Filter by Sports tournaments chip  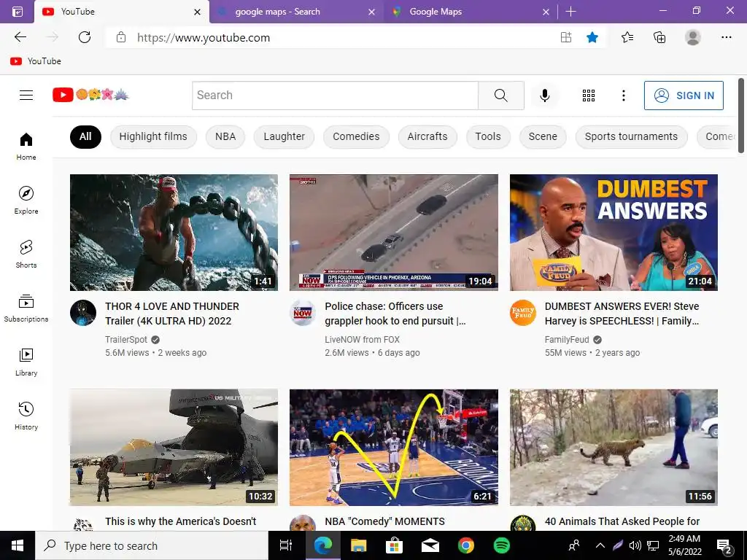click(631, 136)
